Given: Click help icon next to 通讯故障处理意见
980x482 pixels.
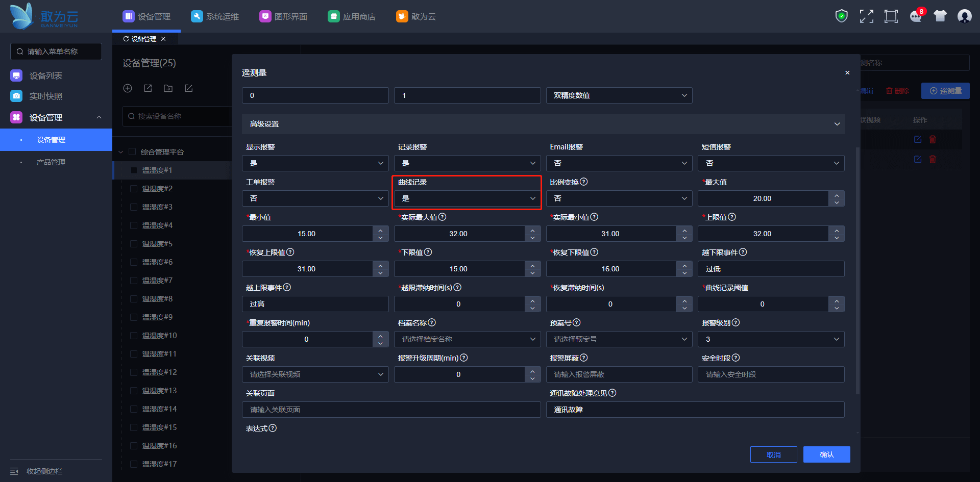Looking at the screenshot, I should pos(612,393).
